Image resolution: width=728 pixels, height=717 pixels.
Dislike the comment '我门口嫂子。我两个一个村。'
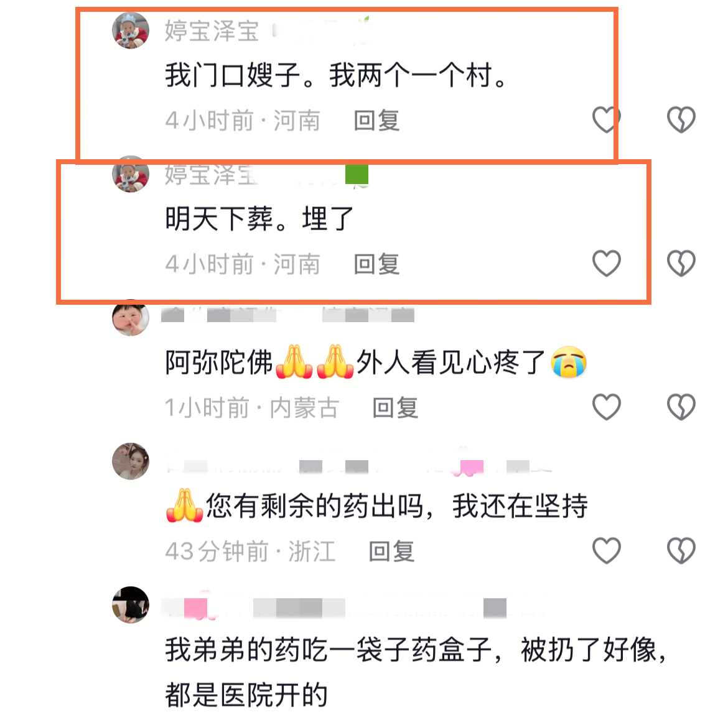coord(681,120)
